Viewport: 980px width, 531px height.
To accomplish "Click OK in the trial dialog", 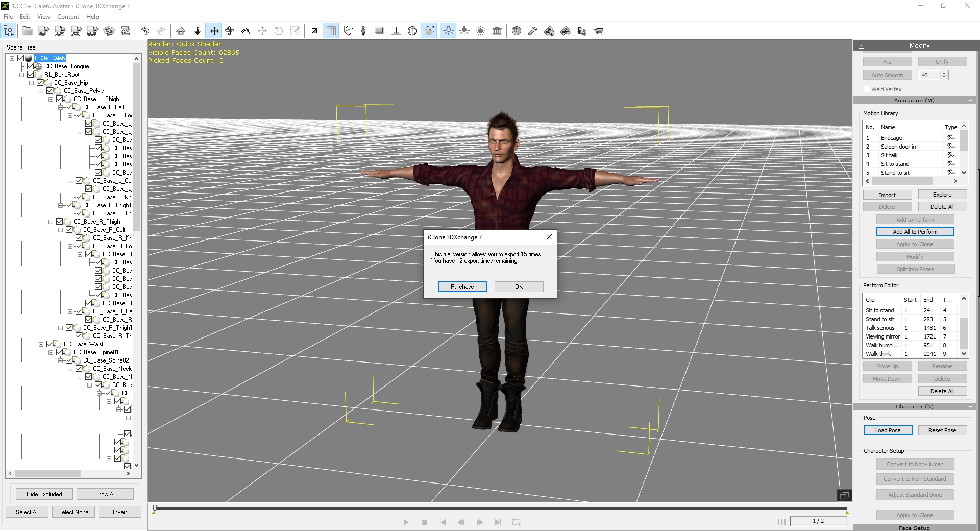I will coord(519,287).
